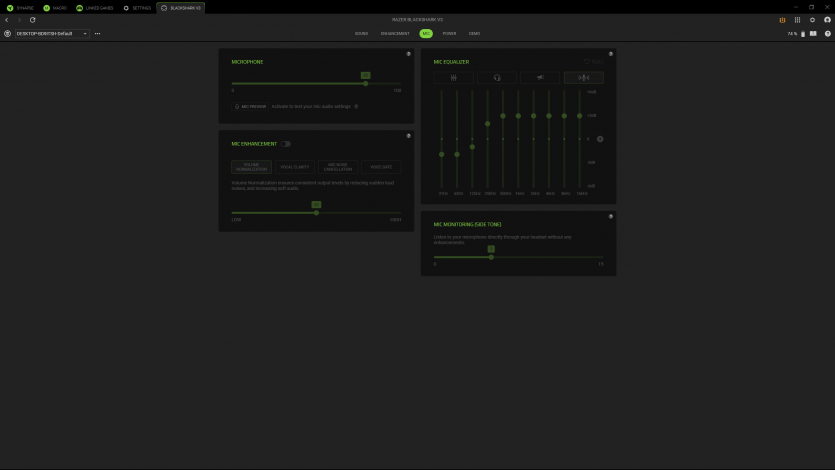The height and width of the screenshot is (470, 835).
Task: Open the DESKTOP profile dropdown
Action: 52,33
